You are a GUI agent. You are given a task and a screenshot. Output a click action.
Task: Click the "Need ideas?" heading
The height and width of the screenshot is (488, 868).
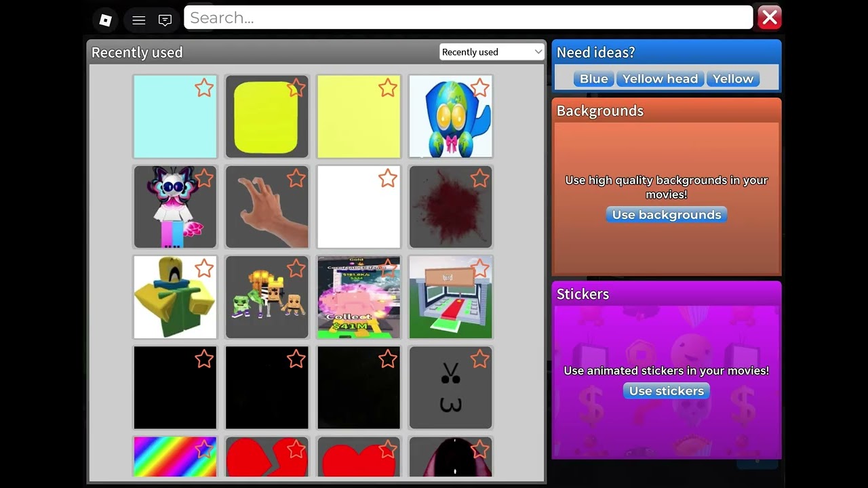(595, 52)
